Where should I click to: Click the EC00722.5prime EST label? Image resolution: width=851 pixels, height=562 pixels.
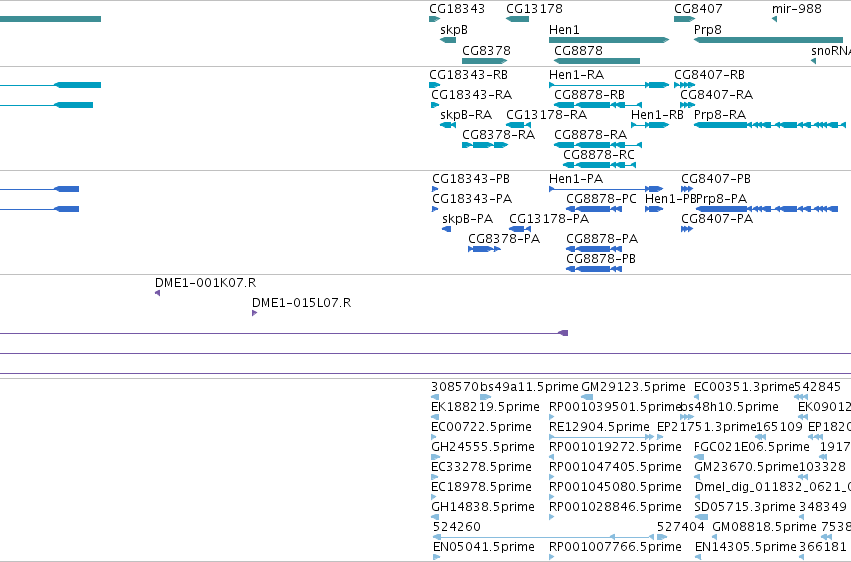coord(481,427)
